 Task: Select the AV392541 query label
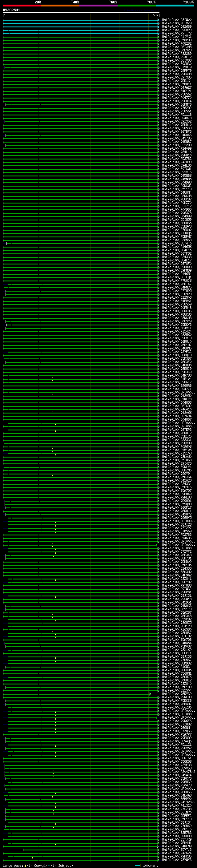tap(11, 10)
